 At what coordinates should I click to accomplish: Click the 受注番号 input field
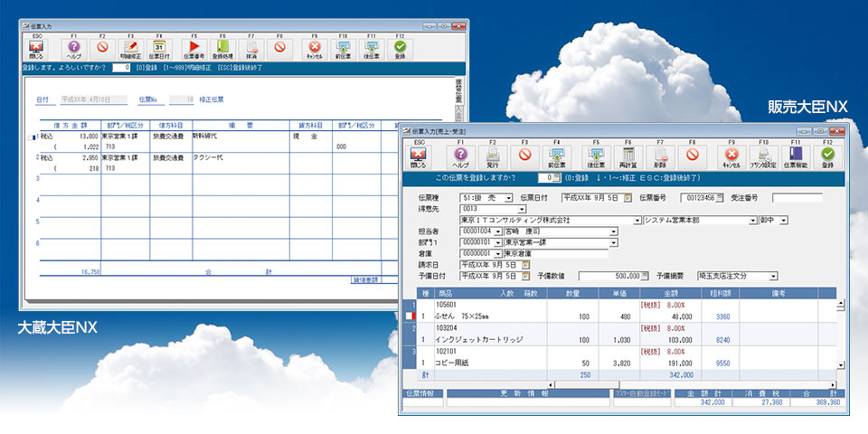797,197
